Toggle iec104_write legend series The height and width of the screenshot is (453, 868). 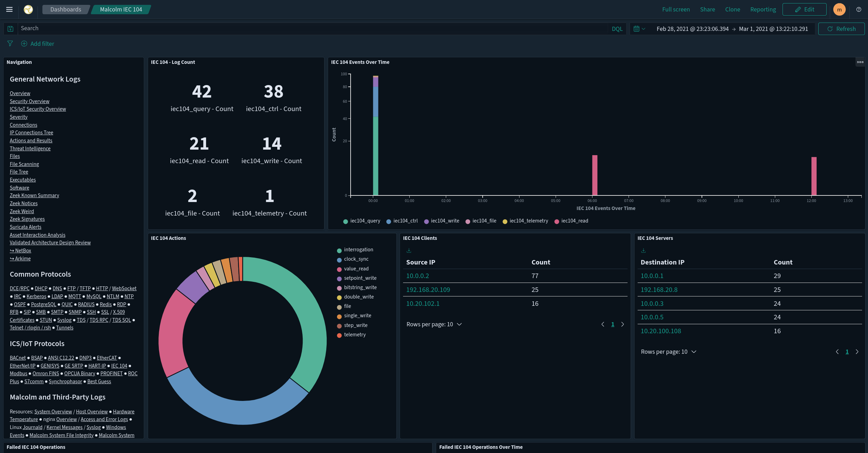coord(442,221)
